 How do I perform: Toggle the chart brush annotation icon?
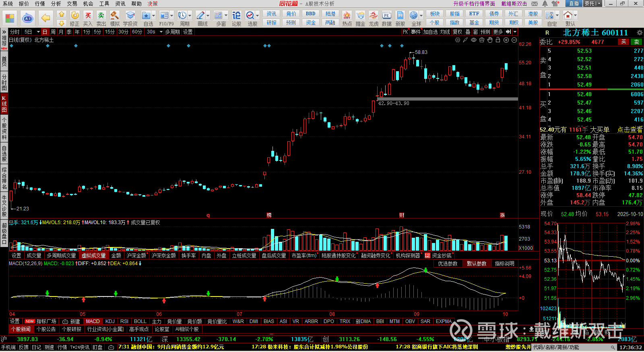click(466, 40)
